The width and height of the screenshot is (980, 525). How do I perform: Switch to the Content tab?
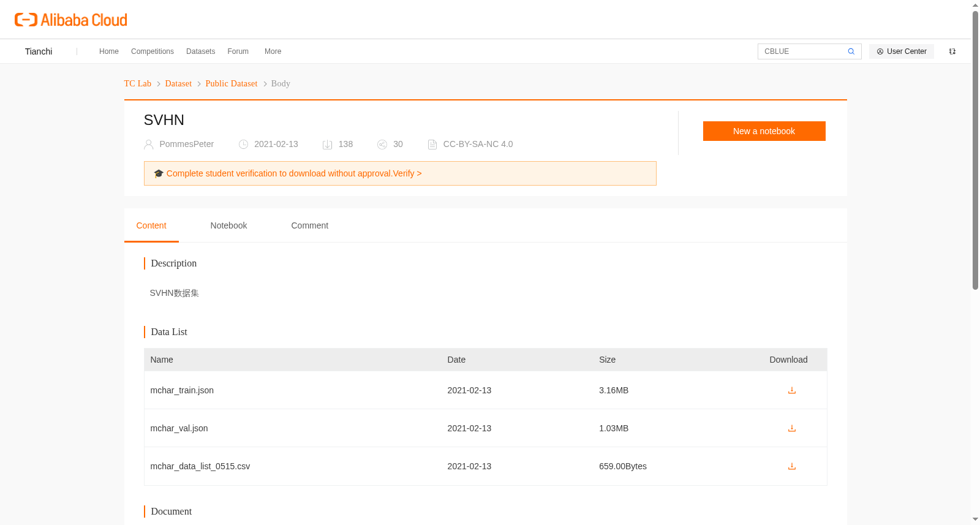(151, 225)
